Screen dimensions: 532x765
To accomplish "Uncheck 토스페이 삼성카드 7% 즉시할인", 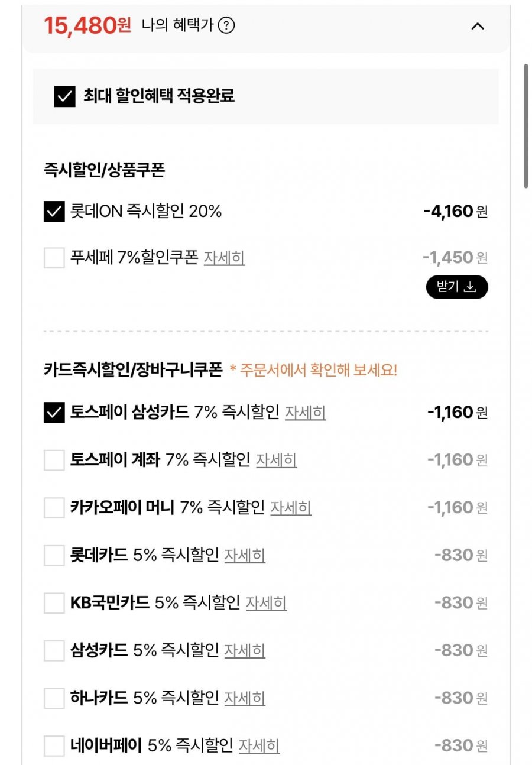I will tap(54, 413).
